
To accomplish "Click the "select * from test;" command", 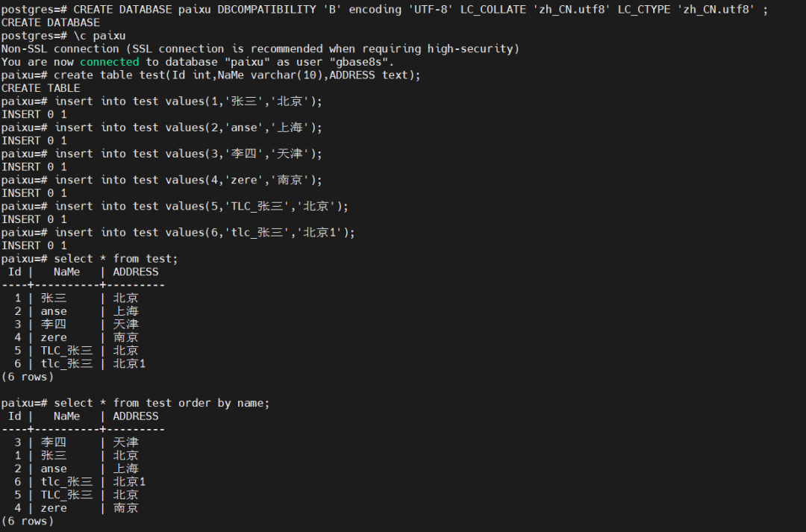I will coord(116,259).
